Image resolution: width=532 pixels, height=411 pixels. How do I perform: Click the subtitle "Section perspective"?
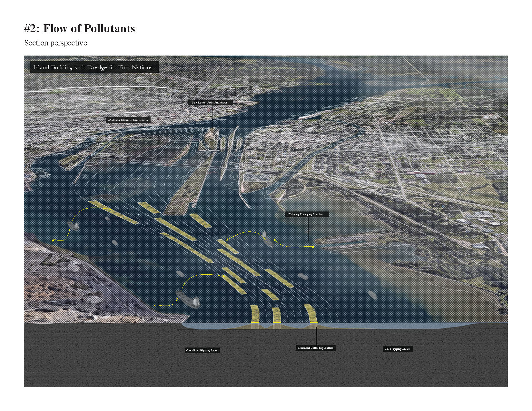pos(55,43)
